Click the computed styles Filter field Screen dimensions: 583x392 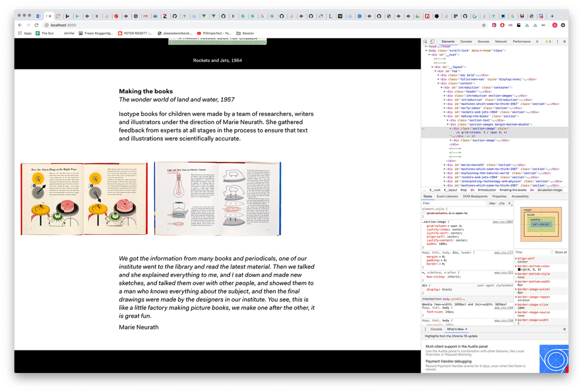click(x=531, y=252)
